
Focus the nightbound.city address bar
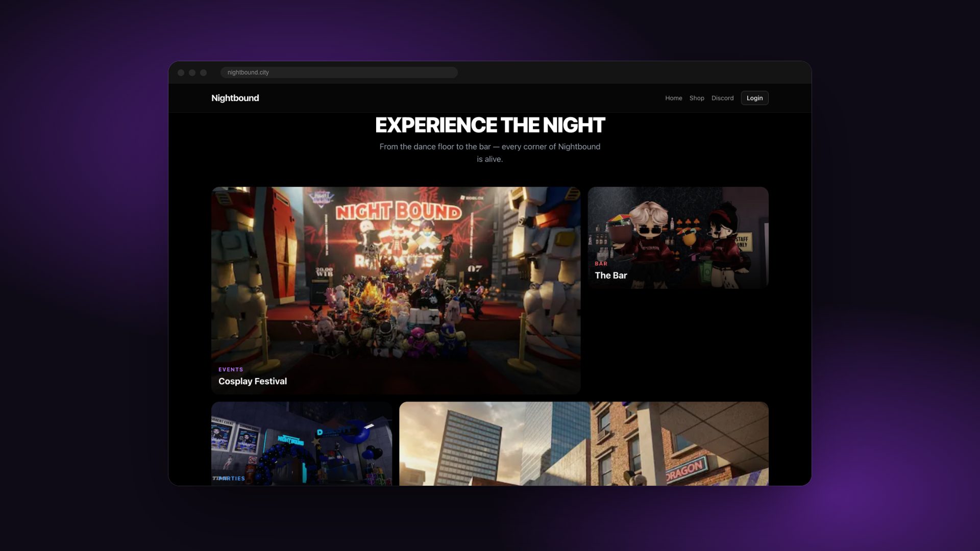(x=339, y=72)
